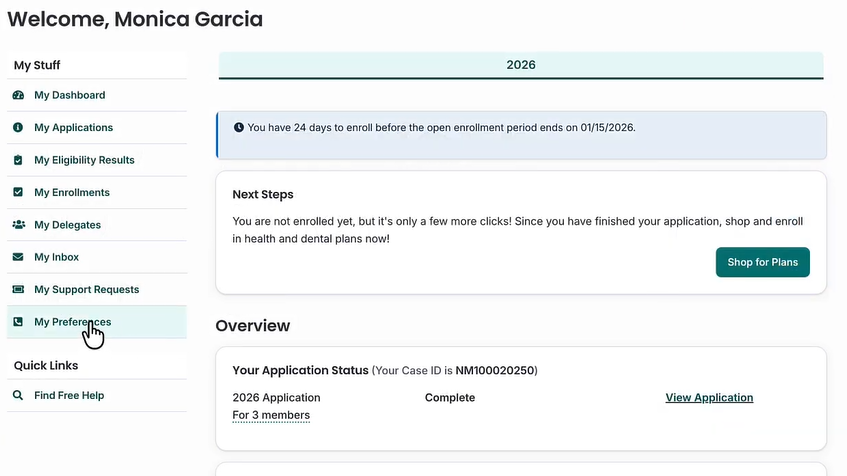Select the 2026 year tab
The width and height of the screenshot is (847, 476).
[x=521, y=65]
